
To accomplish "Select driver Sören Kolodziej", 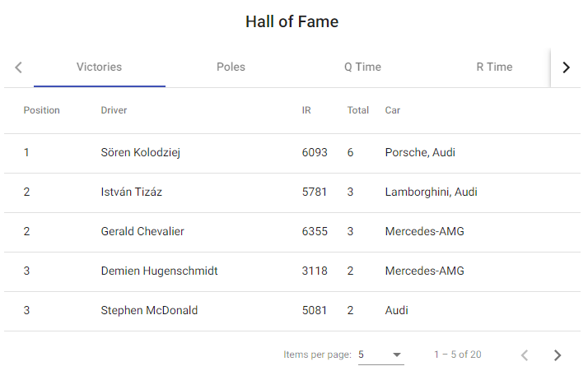I will 141,152.
